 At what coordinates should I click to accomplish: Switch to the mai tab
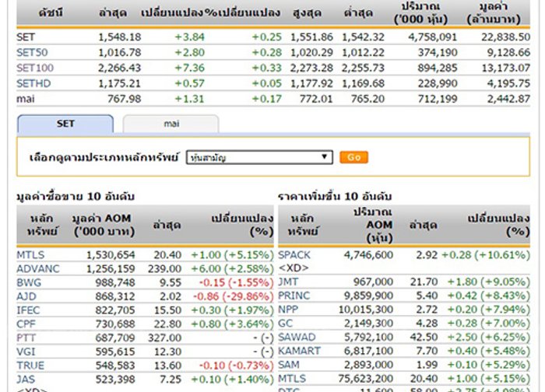[171, 124]
